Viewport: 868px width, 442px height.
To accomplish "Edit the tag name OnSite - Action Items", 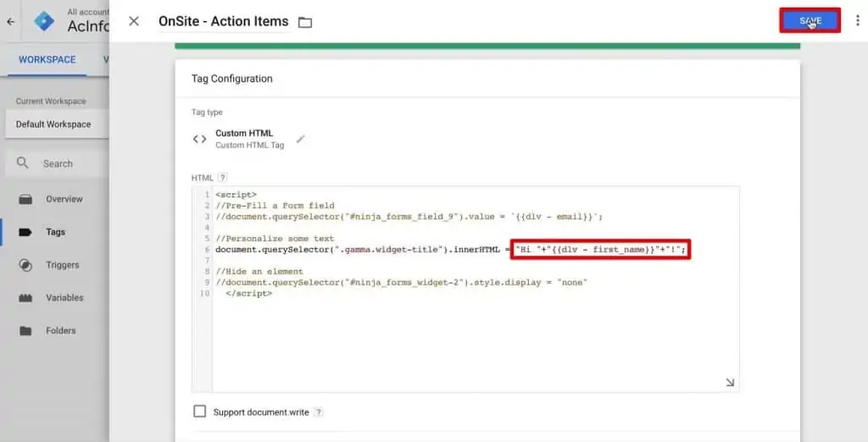I will (x=224, y=21).
